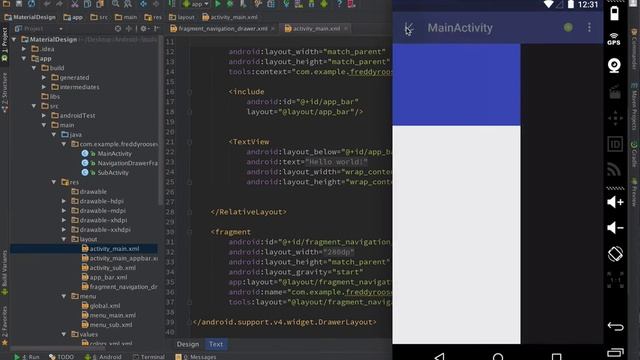This screenshot has height=360, width=640.
Task: Expand the .idea folder arrow
Action: tap(24, 49)
